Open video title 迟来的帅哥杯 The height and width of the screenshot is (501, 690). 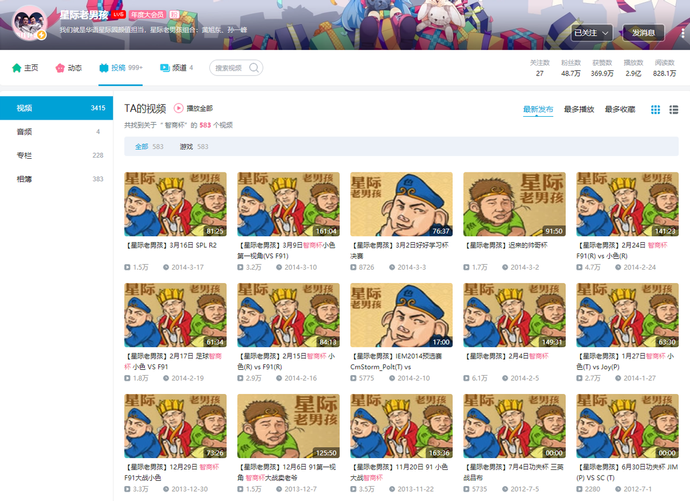pos(506,245)
